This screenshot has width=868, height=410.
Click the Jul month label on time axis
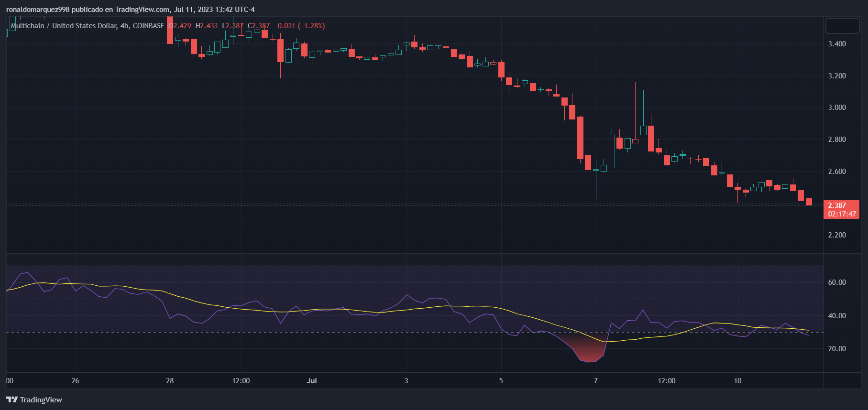[312, 381]
